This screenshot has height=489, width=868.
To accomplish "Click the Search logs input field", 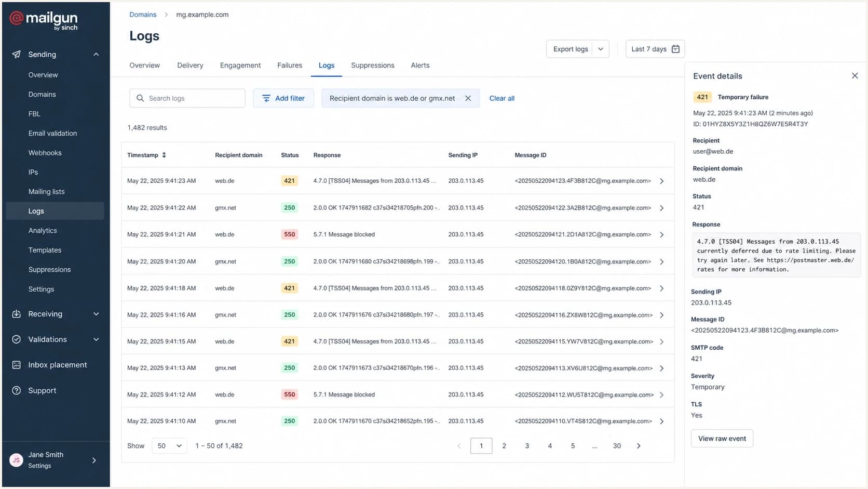I will [x=187, y=98].
